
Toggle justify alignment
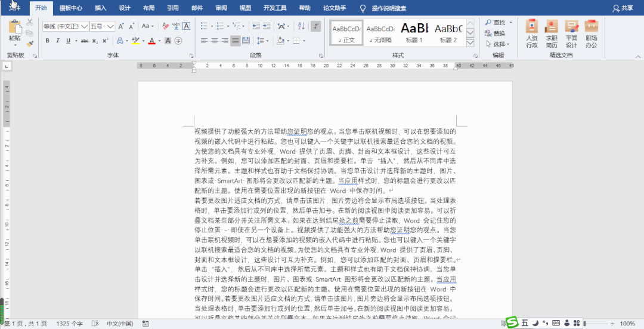point(236,41)
